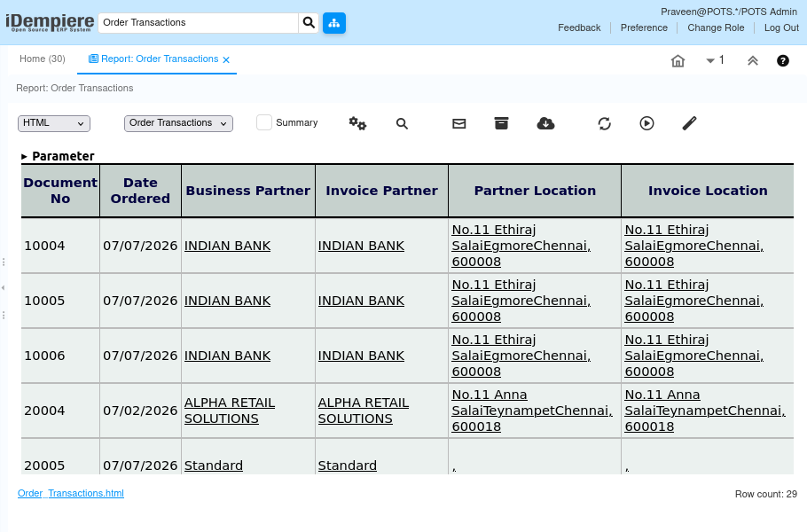Click the Document No column header
Image resolution: width=807 pixels, height=532 pixels.
(60, 191)
